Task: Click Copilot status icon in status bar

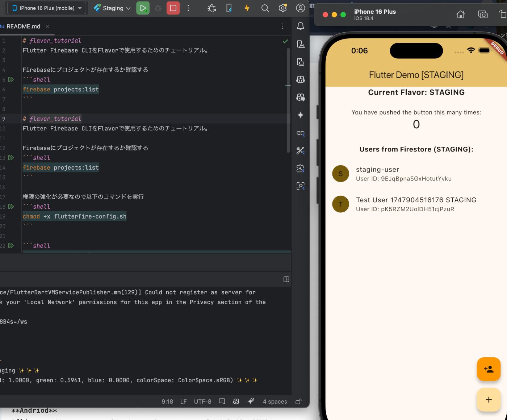Action: point(236,402)
